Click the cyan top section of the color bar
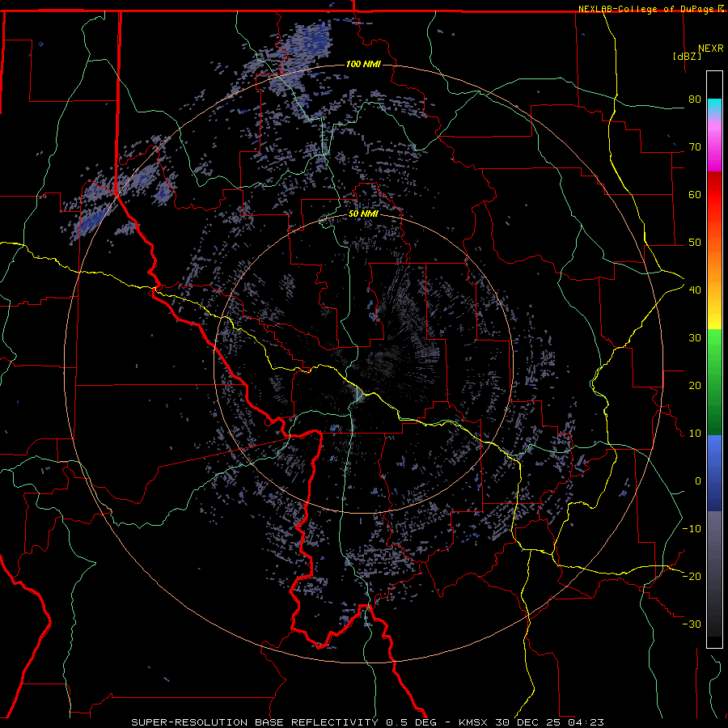 pos(714,108)
